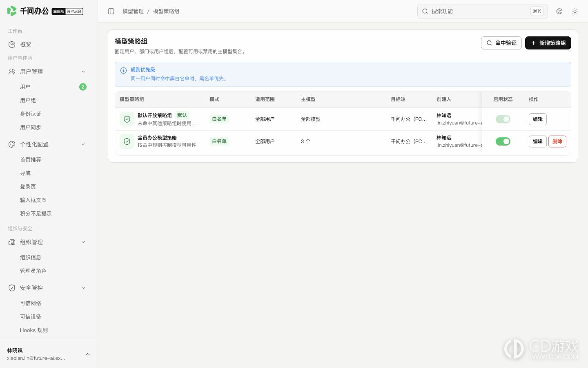Screen dimensions: 588x368
Task: Click the 新增策略组 button
Action: tap(548, 43)
